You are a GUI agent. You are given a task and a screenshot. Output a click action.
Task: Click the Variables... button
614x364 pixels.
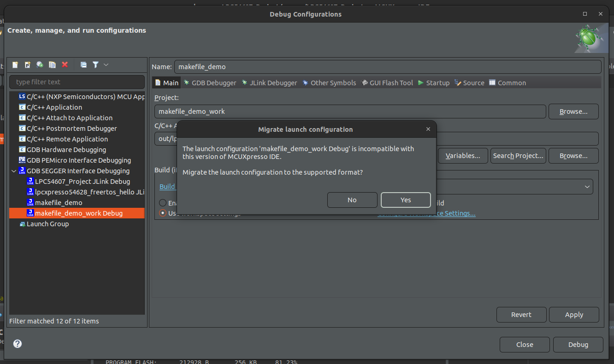(x=463, y=156)
